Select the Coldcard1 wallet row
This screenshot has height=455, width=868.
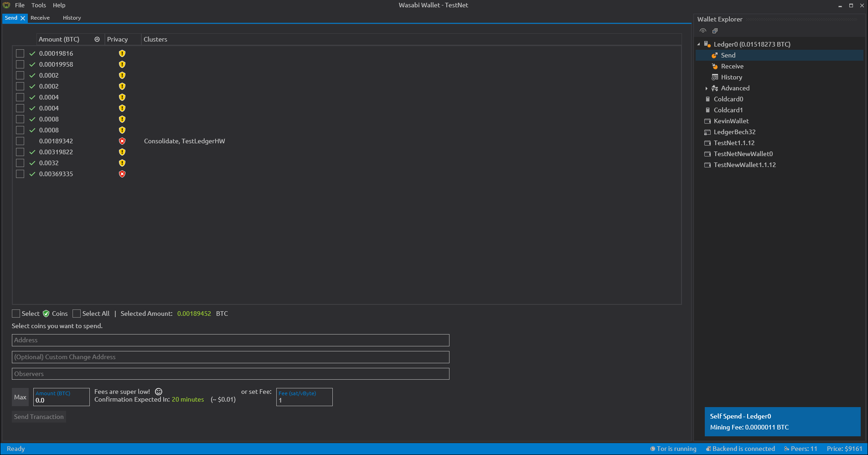tap(780, 110)
